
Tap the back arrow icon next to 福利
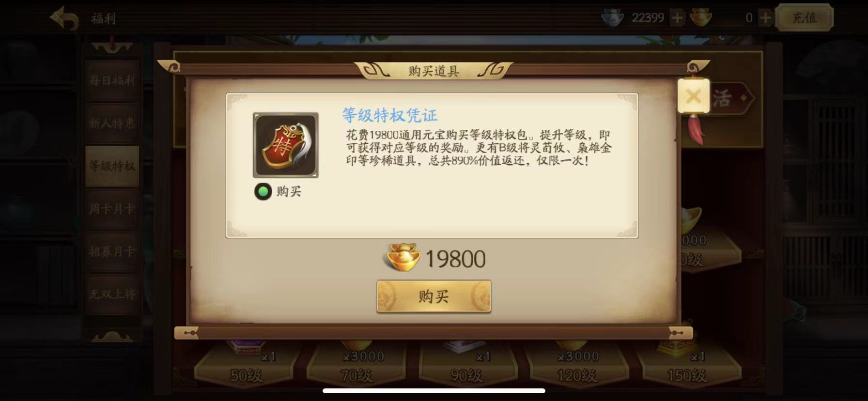[65, 19]
